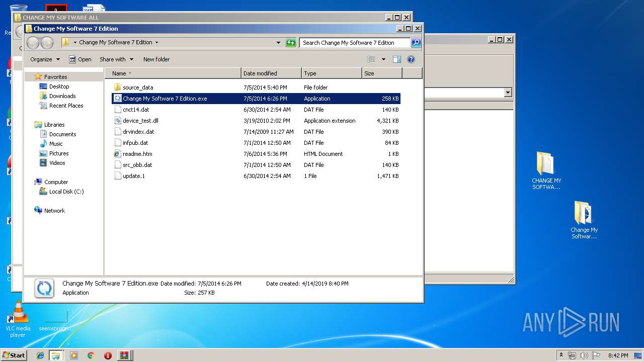
Task: Select the src_obb.dat file
Action: coord(137,165)
